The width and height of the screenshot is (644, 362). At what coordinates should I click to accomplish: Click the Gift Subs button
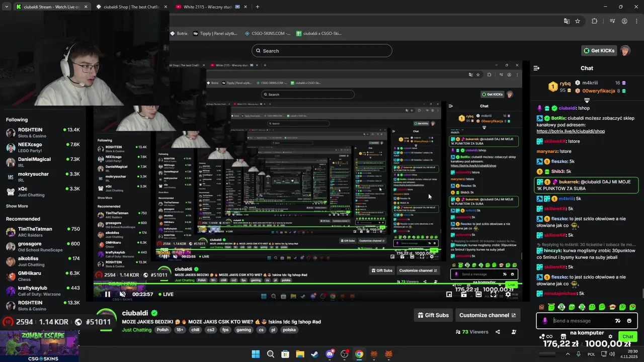[x=433, y=315]
